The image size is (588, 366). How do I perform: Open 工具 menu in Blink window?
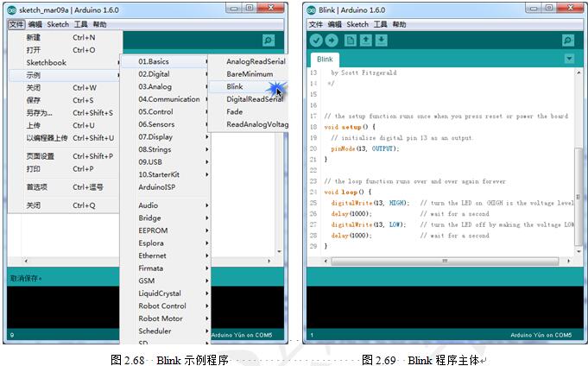(x=380, y=24)
